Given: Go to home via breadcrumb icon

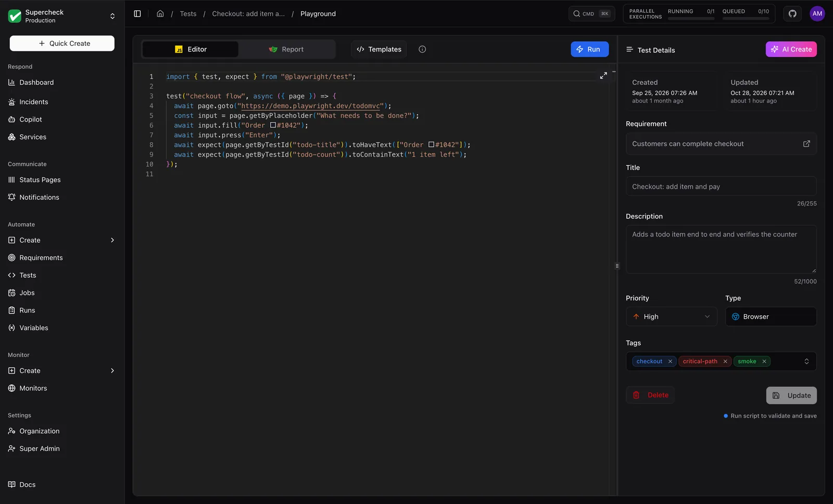Looking at the screenshot, I should (160, 14).
